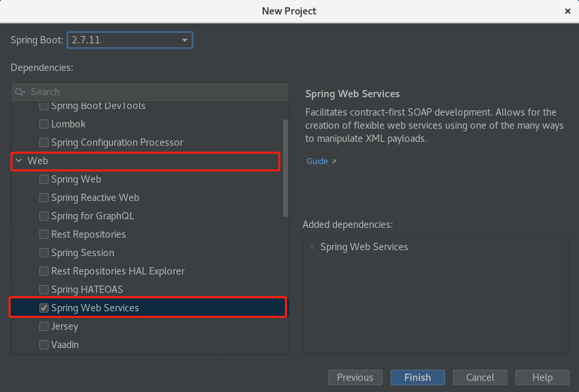Image resolution: width=579 pixels, height=392 pixels.
Task: Focus the dependencies Search field
Action: pyautogui.click(x=150, y=92)
